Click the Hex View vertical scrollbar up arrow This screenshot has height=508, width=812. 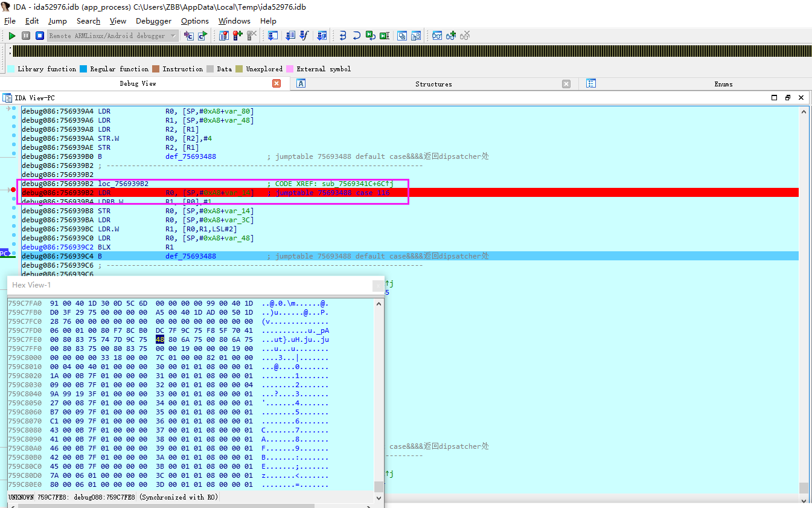[379, 303]
